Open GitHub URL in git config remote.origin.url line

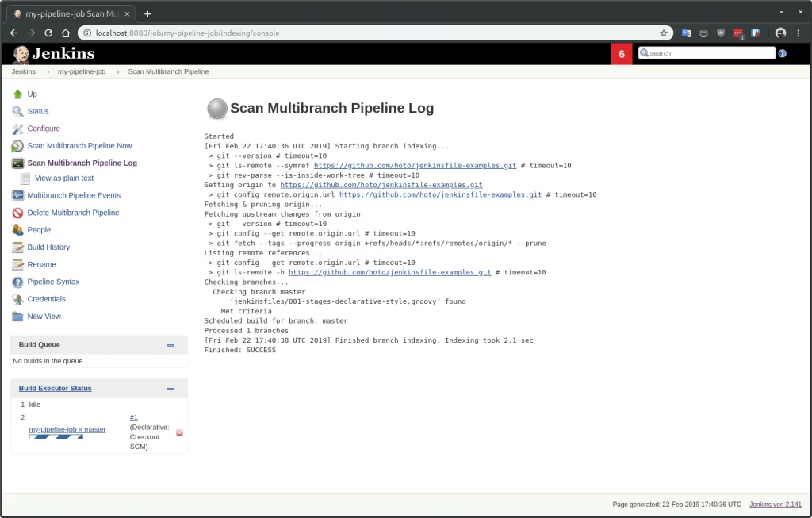coord(440,195)
